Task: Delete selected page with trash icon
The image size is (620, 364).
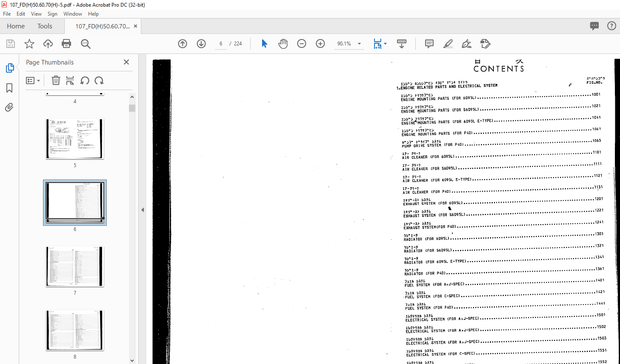Action: click(56, 81)
